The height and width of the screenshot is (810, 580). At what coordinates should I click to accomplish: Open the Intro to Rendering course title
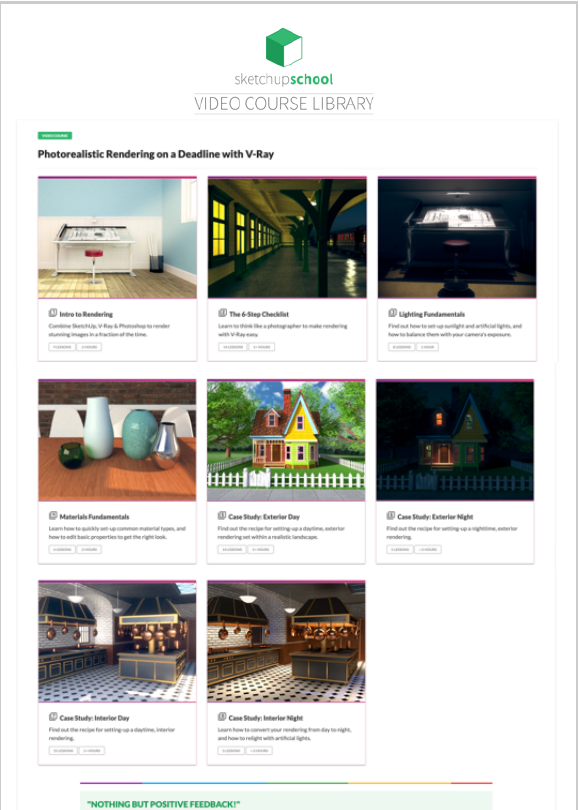point(86,314)
